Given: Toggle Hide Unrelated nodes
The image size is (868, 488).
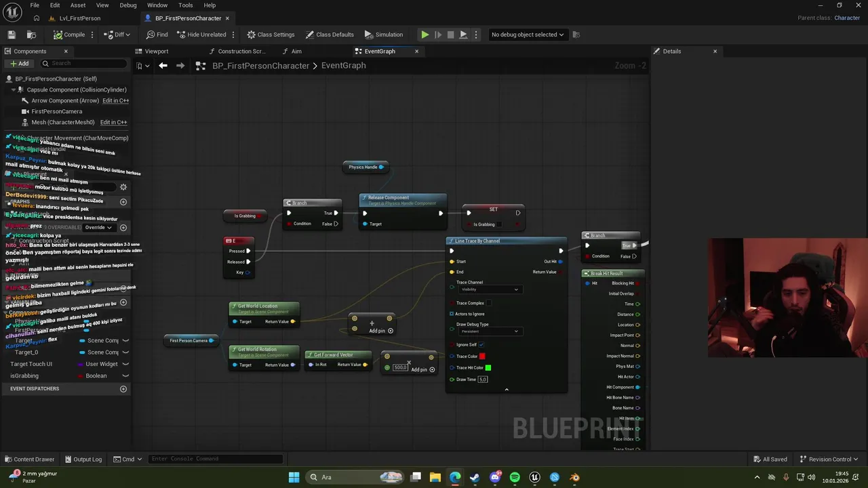Looking at the screenshot, I should pos(201,35).
